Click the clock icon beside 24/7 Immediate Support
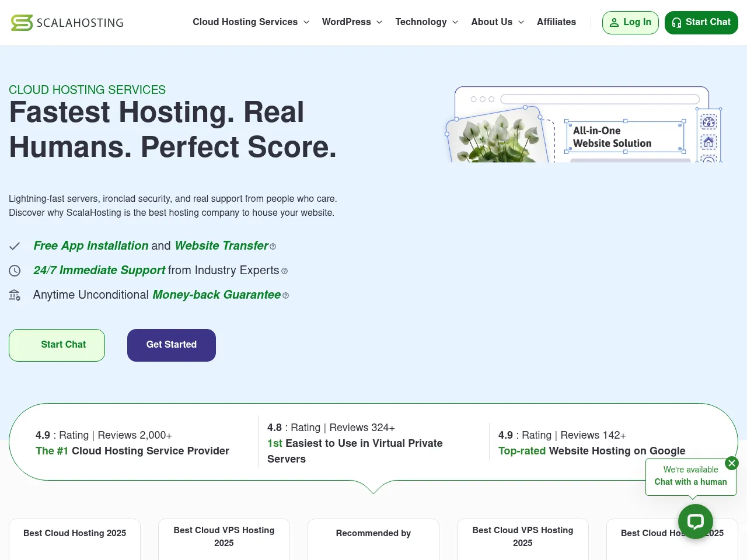The width and height of the screenshot is (747, 560). 15,270
